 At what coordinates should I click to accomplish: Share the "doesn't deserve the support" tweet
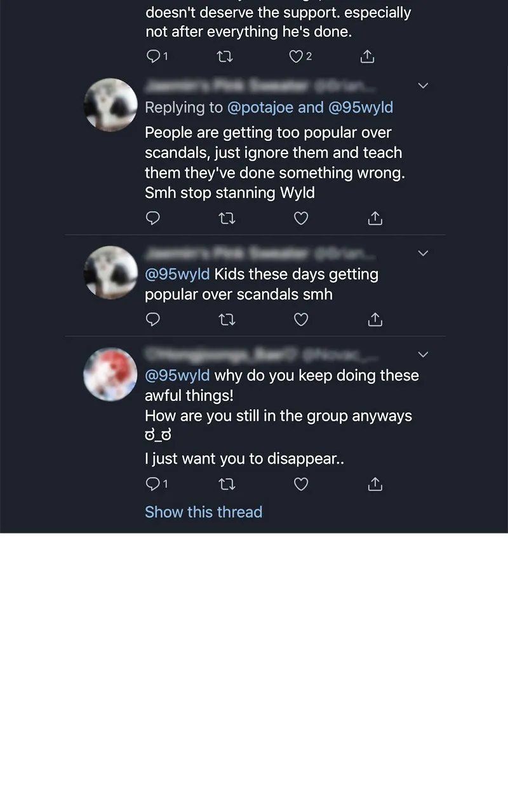[368, 56]
